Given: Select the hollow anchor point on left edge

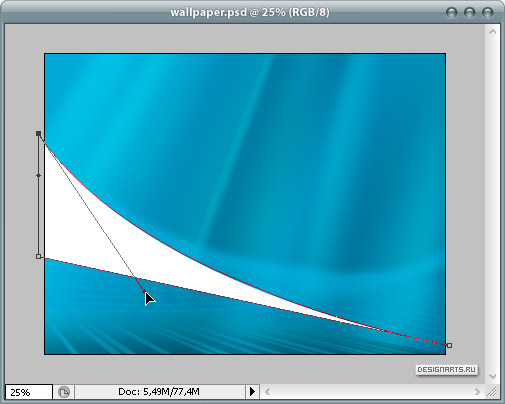Looking at the screenshot, I should pos(39,256).
